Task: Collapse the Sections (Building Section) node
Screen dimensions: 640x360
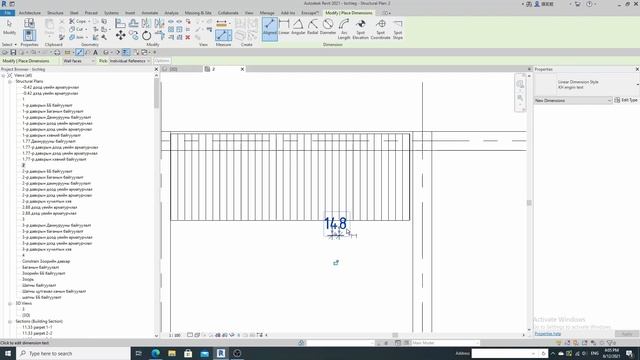Action: (10, 321)
